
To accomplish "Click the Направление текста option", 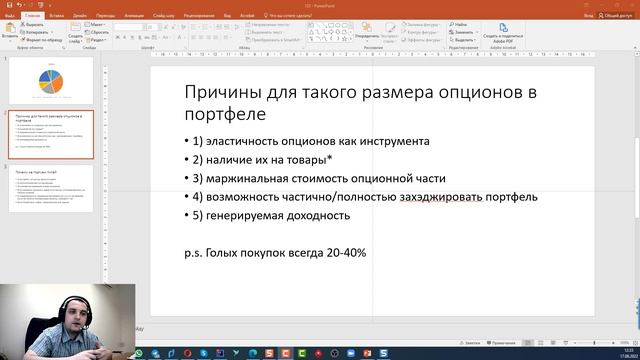I will point(268,24).
